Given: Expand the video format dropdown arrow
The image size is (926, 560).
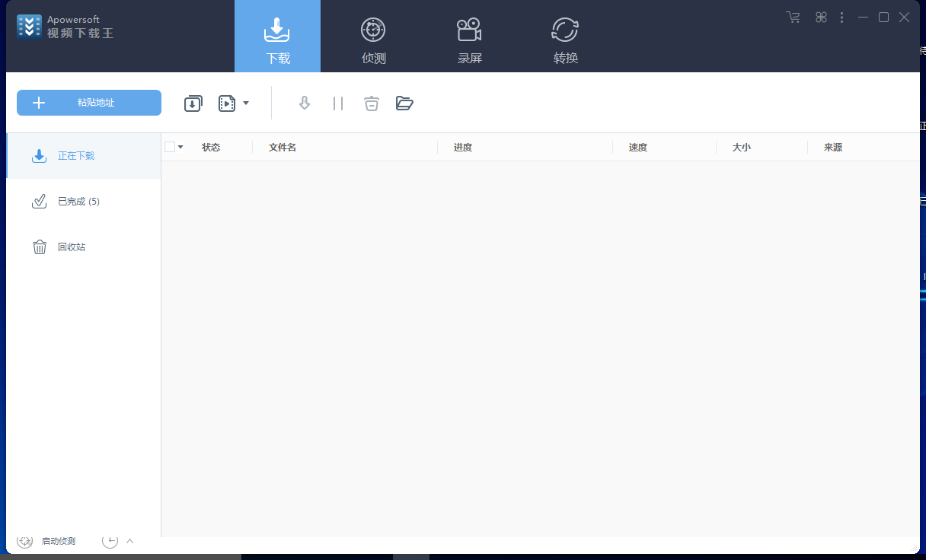Looking at the screenshot, I should [x=246, y=103].
